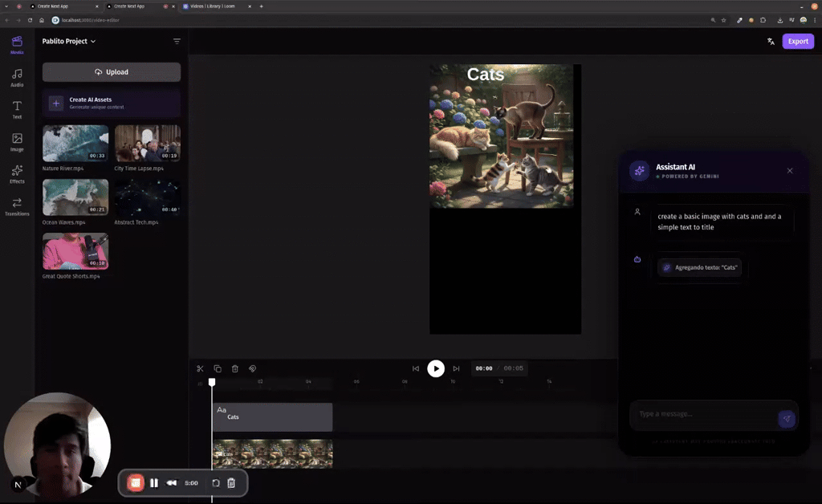Open the media filter options
The width and height of the screenshot is (822, 504).
click(x=177, y=41)
